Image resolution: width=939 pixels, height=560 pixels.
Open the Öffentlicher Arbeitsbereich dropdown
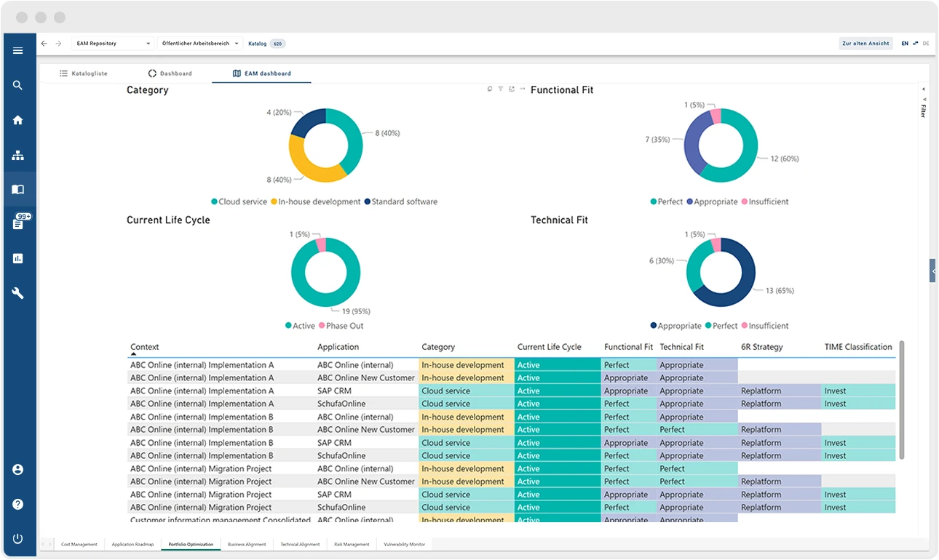click(x=199, y=44)
